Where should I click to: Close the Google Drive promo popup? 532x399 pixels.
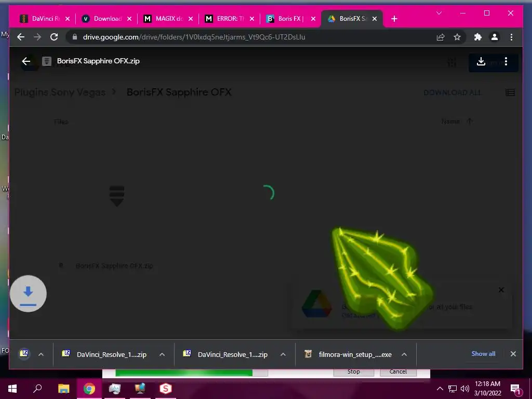[501, 290]
